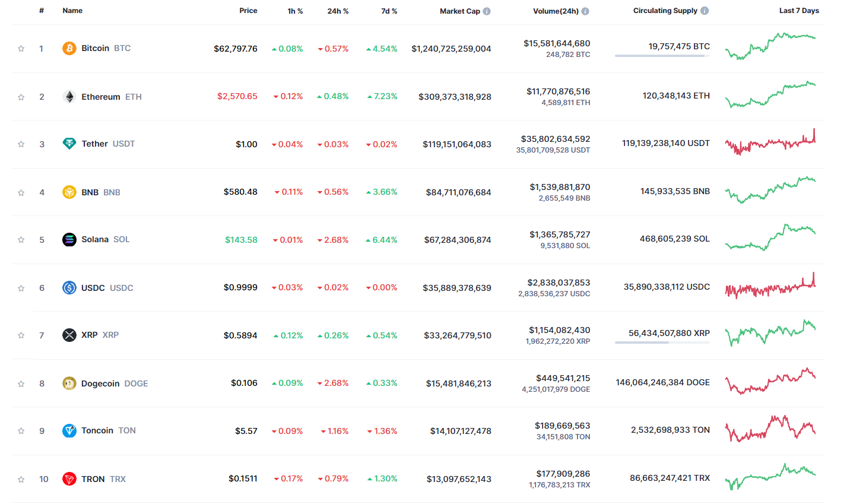Click Bitcoin price $62,797.76
Screen dimensions: 847x504
(236, 49)
